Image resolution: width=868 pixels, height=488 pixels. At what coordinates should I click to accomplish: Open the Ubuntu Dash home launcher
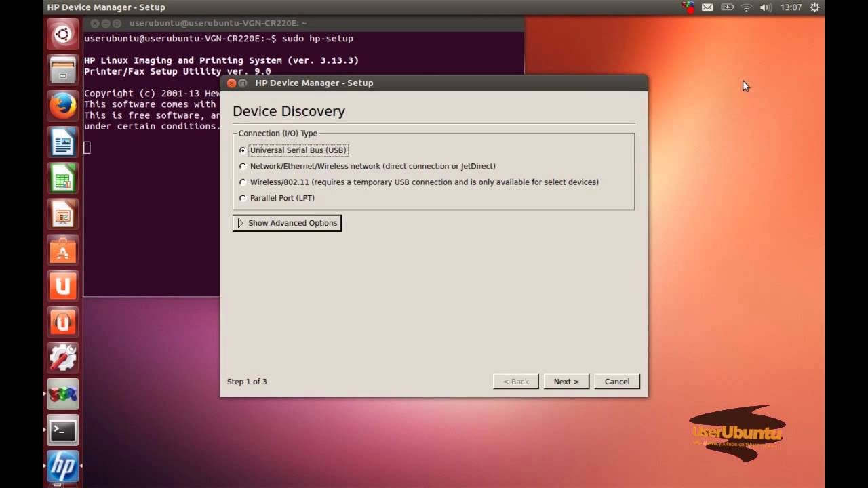tap(62, 33)
